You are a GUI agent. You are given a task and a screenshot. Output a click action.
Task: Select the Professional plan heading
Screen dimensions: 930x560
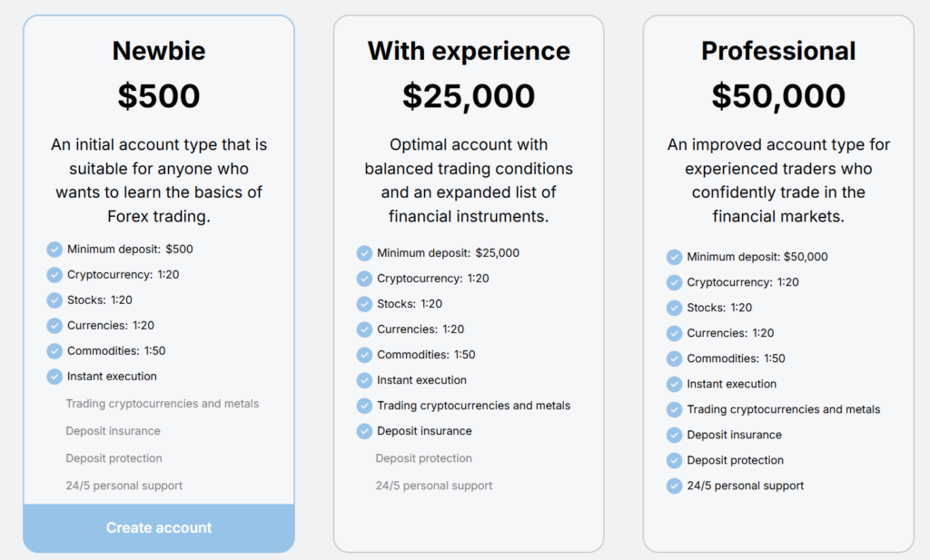coord(778,51)
